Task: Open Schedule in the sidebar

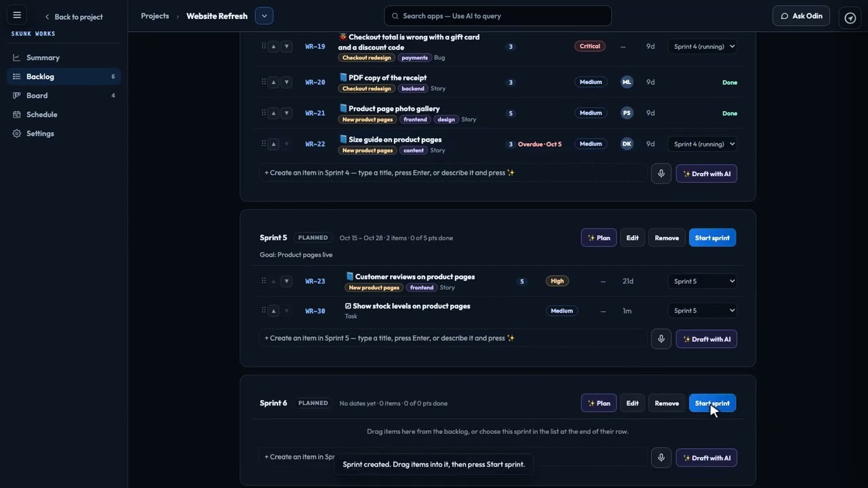Action: pos(64,115)
